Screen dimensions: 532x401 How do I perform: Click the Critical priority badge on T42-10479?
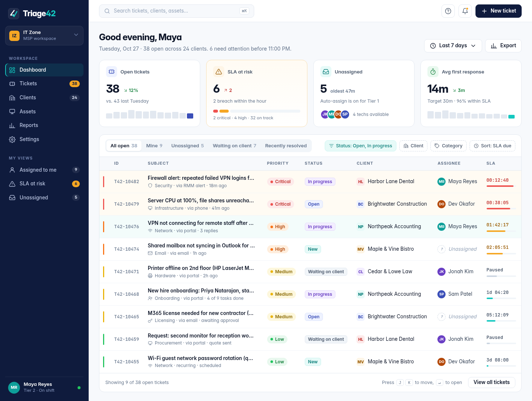click(280, 204)
